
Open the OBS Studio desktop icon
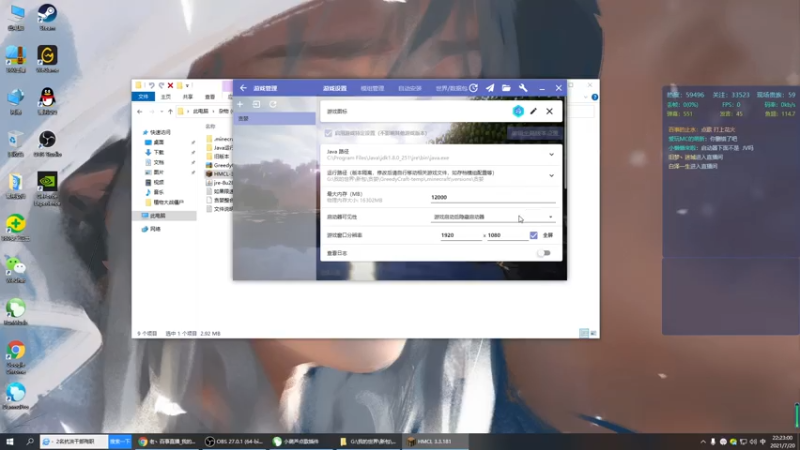point(47,143)
